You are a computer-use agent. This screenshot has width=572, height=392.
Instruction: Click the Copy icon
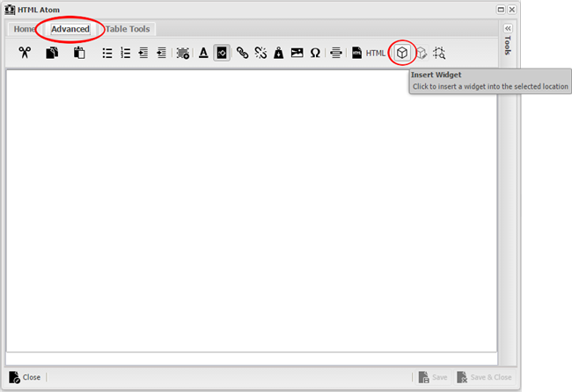[x=52, y=53]
